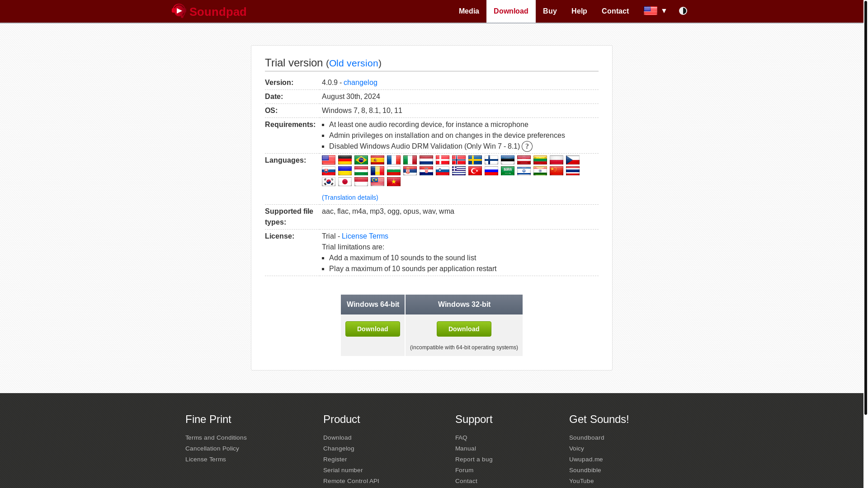Image resolution: width=868 pixels, height=488 pixels.
Task: Select the Vietnamese flag
Action: click(x=394, y=182)
